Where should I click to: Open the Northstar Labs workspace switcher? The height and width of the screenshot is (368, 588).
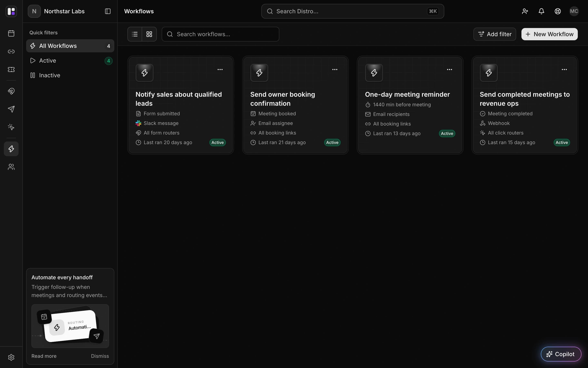tap(56, 11)
